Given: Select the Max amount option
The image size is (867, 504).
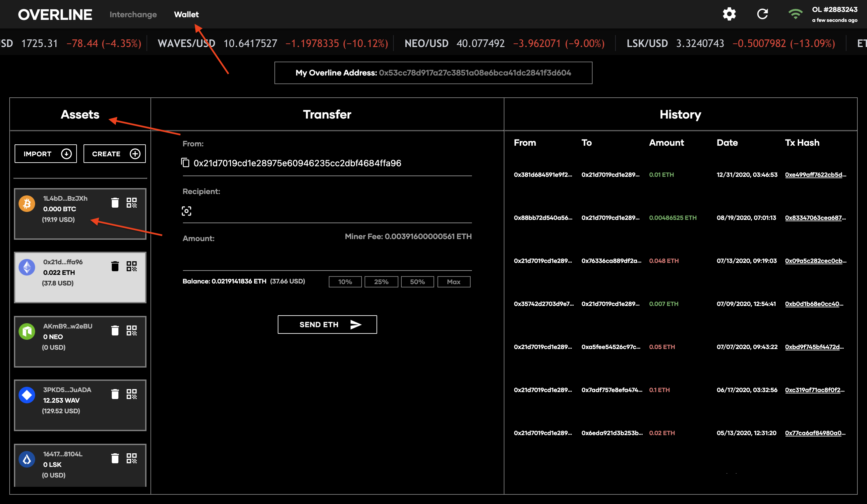Looking at the screenshot, I should pyautogui.click(x=453, y=281).
